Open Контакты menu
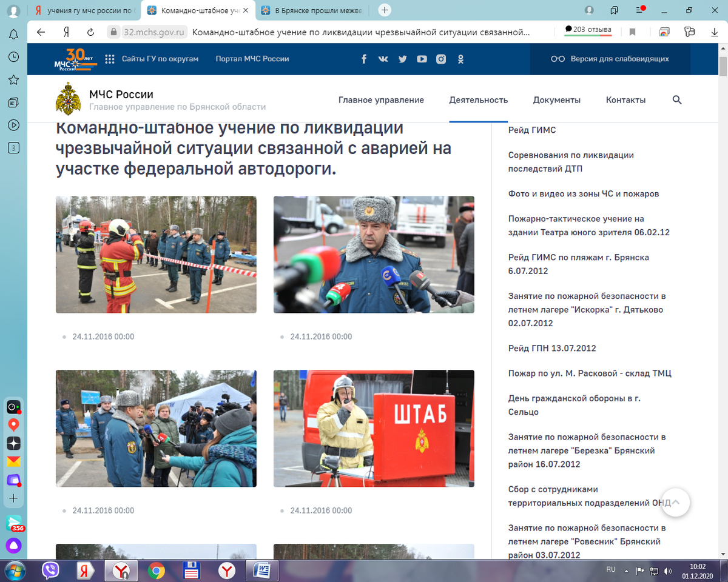The width and height of the screenshot is (728, 582). pos(625,100)
